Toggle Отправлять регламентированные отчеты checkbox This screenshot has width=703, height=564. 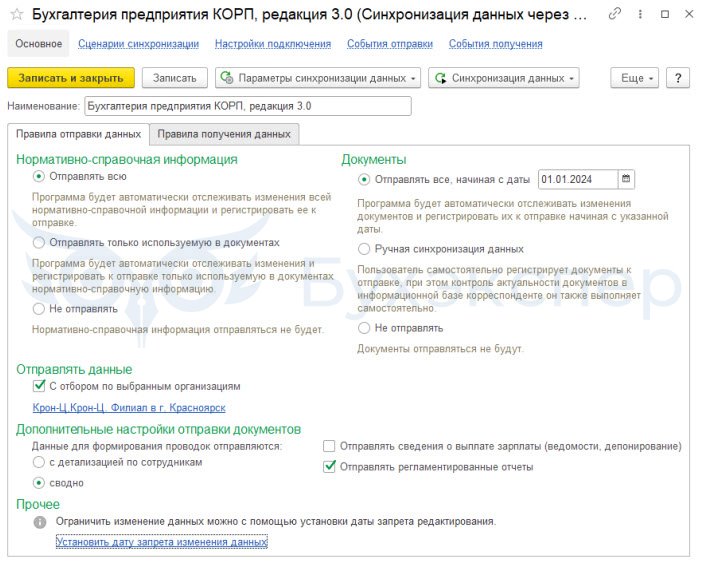coord(329,467)
